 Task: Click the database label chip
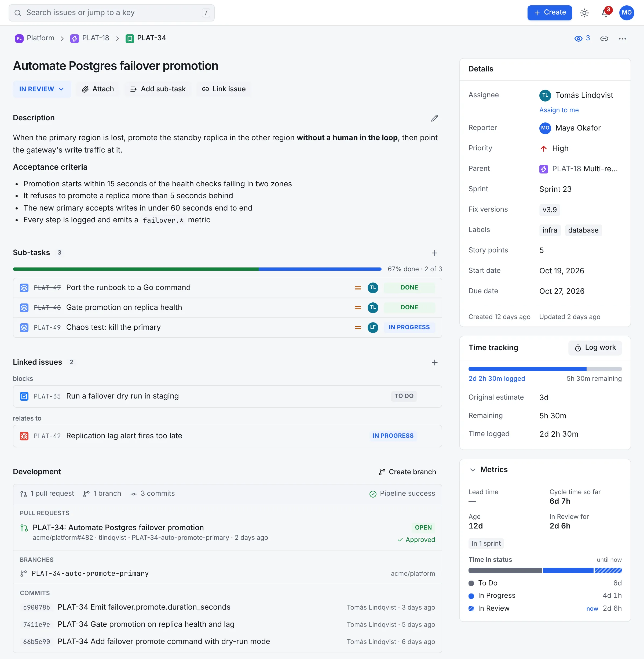tap(583, 230)
